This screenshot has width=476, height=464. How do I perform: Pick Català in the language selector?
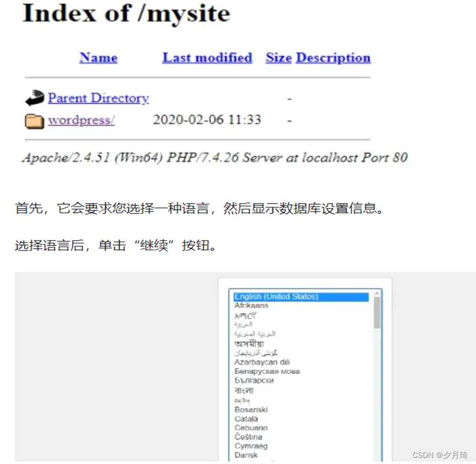[247, 418]
